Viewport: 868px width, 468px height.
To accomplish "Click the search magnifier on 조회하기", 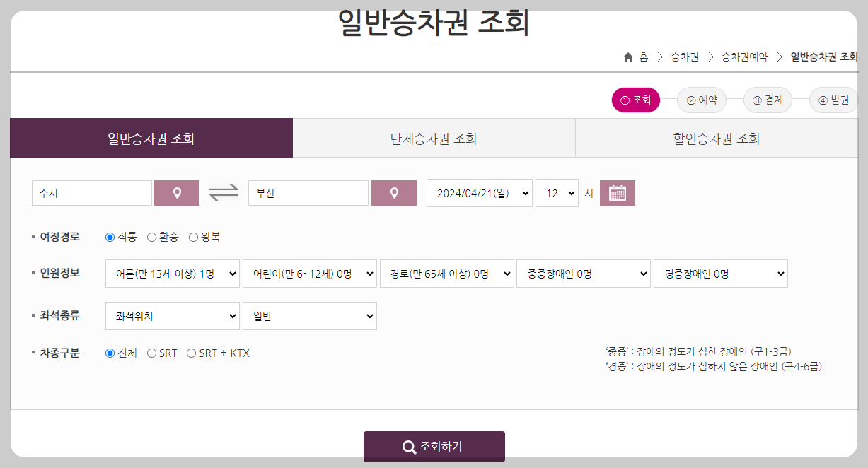I will pos(408,446).
